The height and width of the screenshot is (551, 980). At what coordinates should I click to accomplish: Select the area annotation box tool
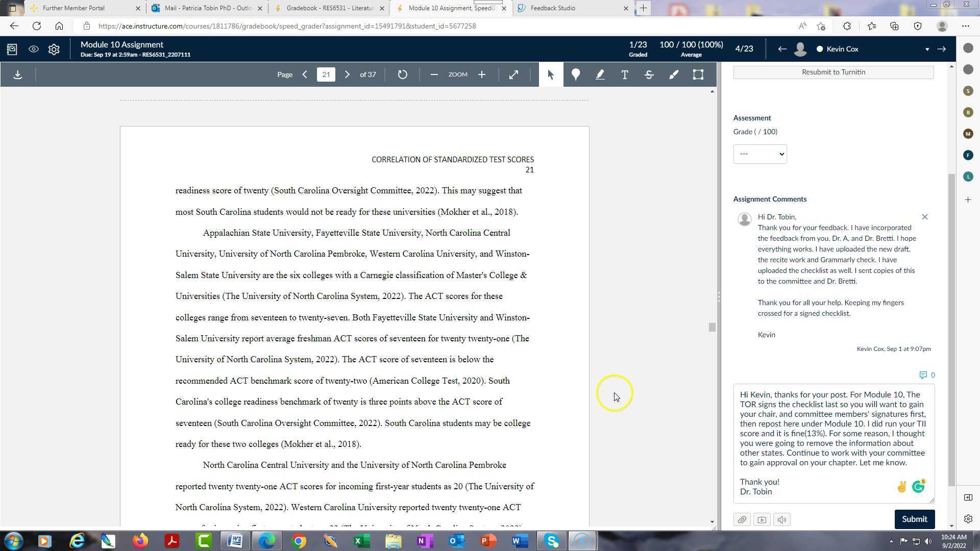(698, 74)
